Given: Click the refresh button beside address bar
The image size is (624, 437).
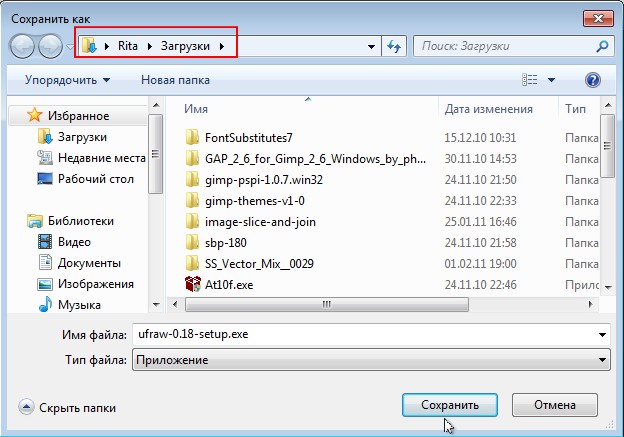Looking at the screenshot, I should point(393,46).
